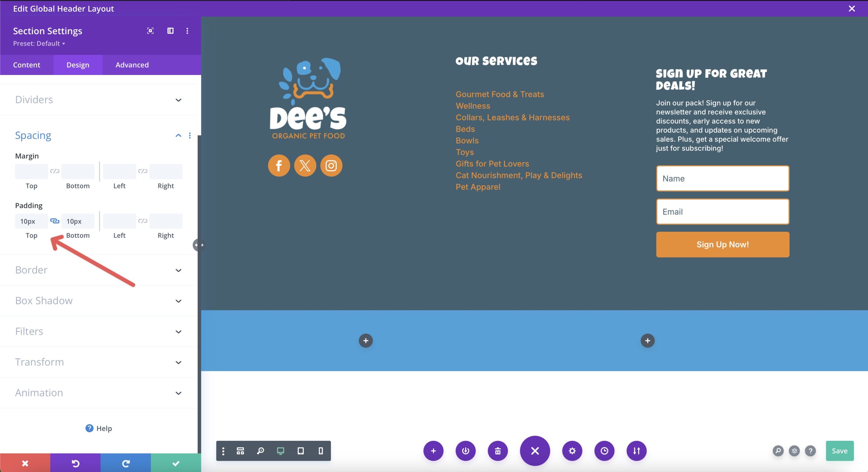Switch to the Content tab
This screenshot has height=472, width=868.
[x=27, y=64]
